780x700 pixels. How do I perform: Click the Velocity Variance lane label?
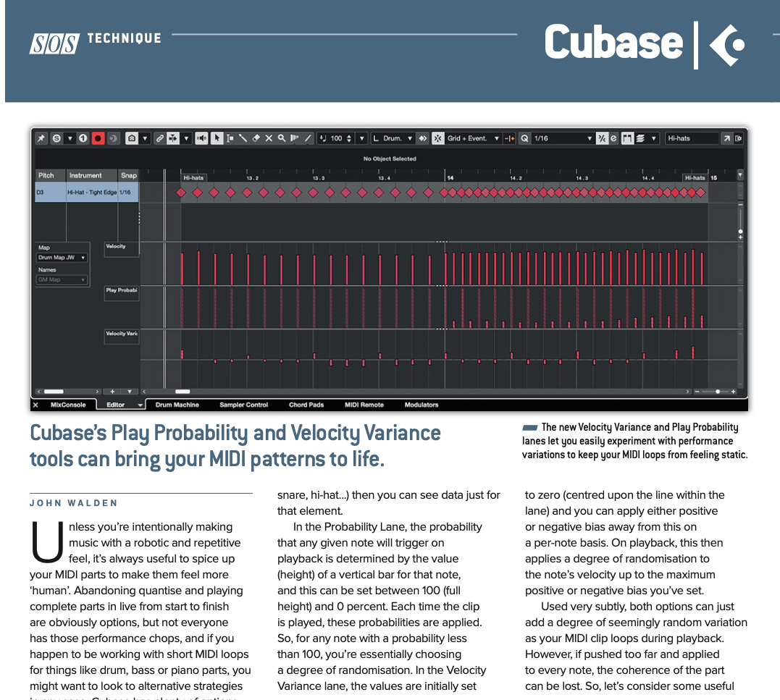point(122,336)
